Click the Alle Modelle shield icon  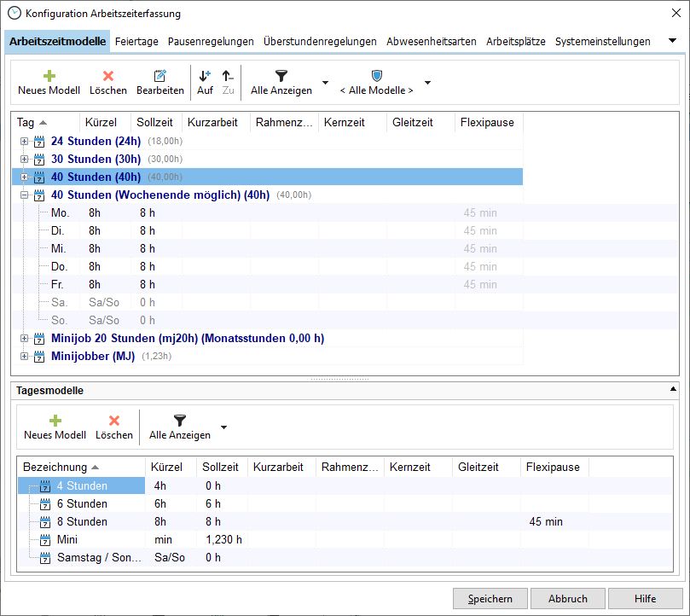point(376,76)
